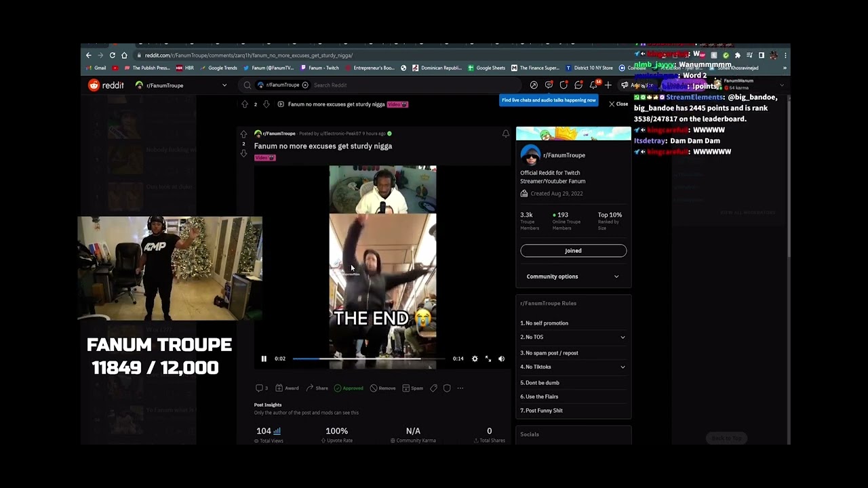
Task: Open the HBR bookmark
Action: click(185, 68)
